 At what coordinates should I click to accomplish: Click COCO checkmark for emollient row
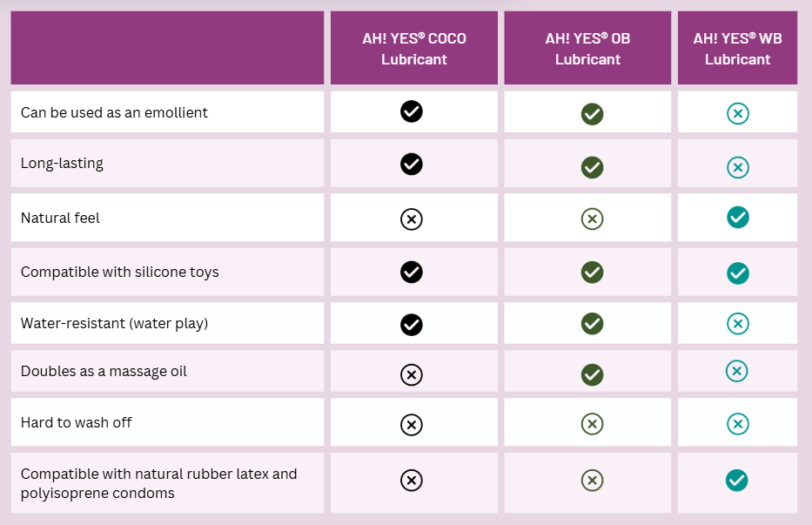412,111
